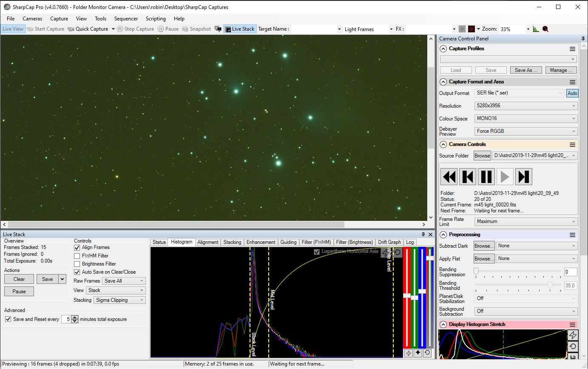This screenshot has height=369, width=588.
Task: Click the green image histogram toolbar icon
Action: pos(536,29)
